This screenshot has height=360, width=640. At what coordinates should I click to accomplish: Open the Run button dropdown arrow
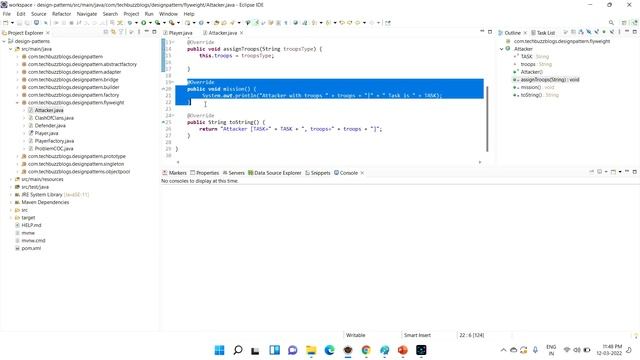pos(150,23)
